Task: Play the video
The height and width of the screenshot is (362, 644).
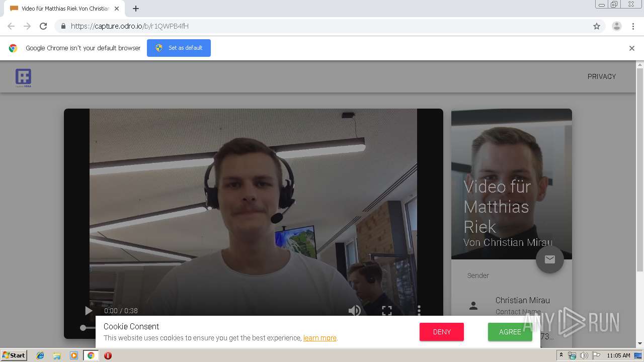Action: click(89, 311)
